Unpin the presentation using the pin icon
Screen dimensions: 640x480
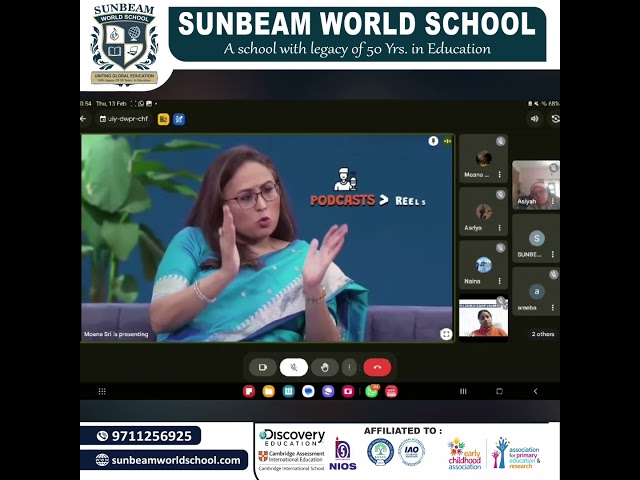point(433,141)
